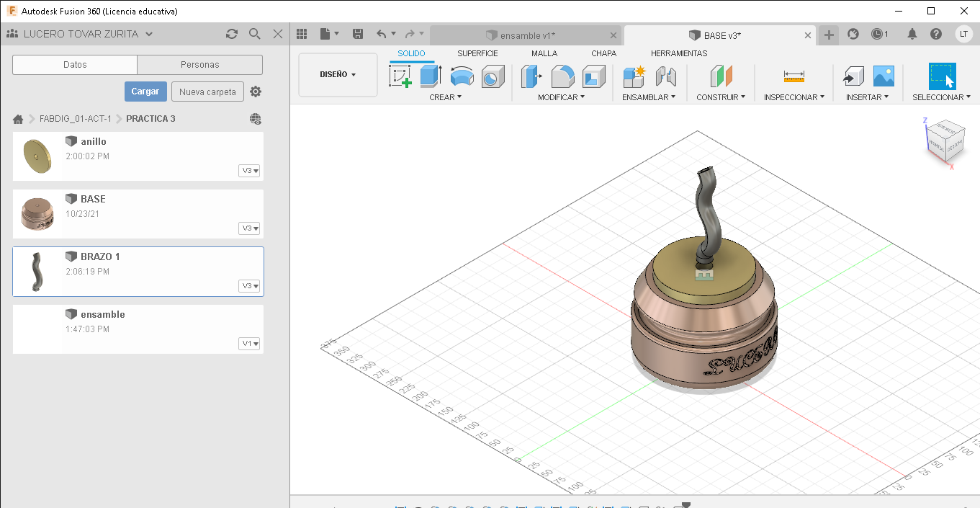Viewport: 980px width, 508px height.
Task: Close the BASE v3* tab
Action: [808, 35]
